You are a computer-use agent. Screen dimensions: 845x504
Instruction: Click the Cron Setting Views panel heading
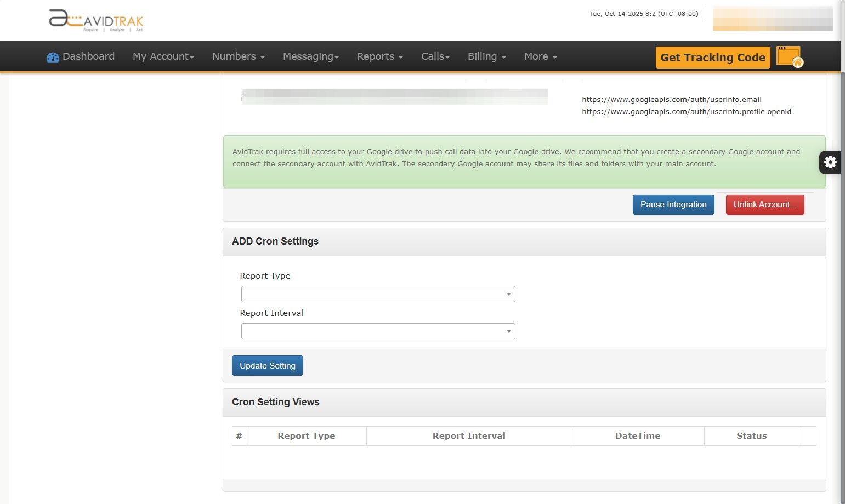(x=276, y=402)
